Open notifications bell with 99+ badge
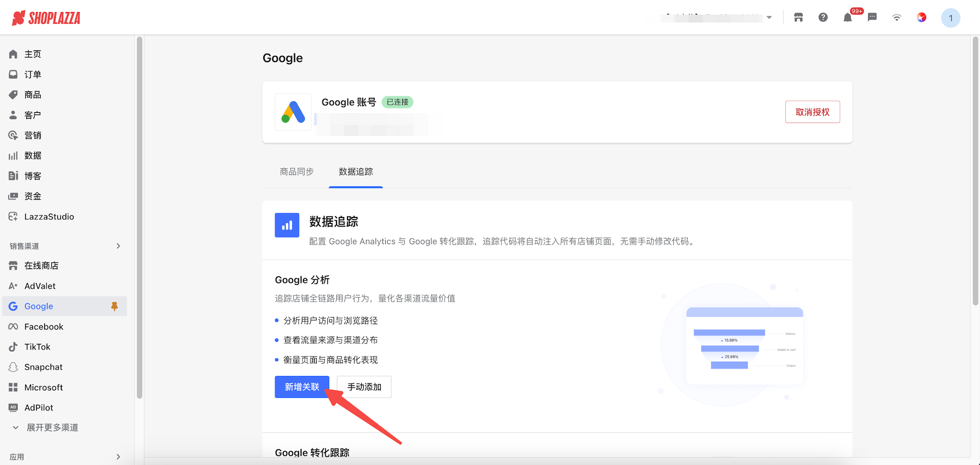 pos(848,18)
